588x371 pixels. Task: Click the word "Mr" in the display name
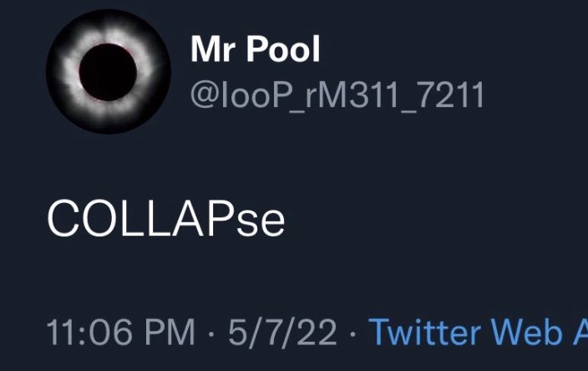(213, 49)
